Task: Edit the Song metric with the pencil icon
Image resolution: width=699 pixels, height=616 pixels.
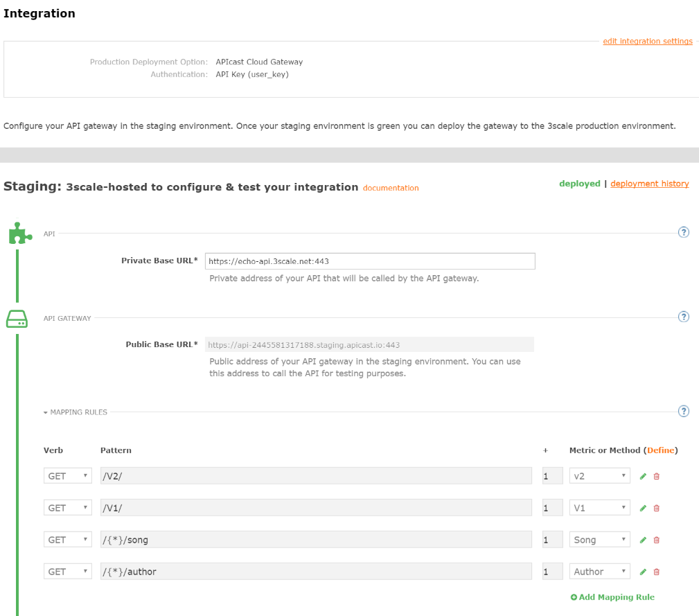Action: pyautogui.click(x=642, y=539)
